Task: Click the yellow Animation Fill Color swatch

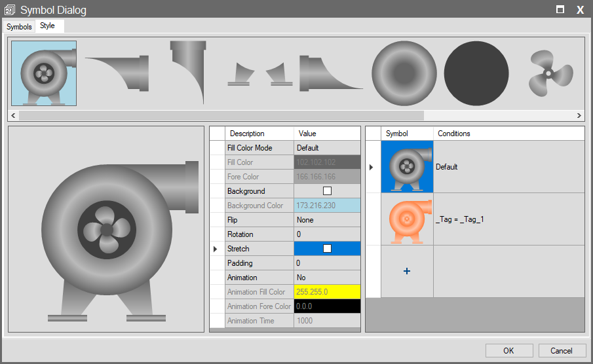Action: coord(327,292)
